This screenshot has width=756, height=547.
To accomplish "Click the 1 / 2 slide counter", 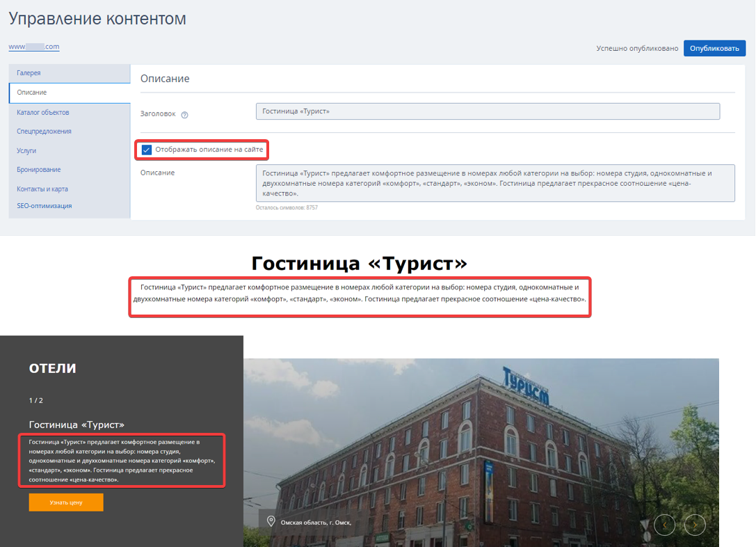I will point(35,400).
